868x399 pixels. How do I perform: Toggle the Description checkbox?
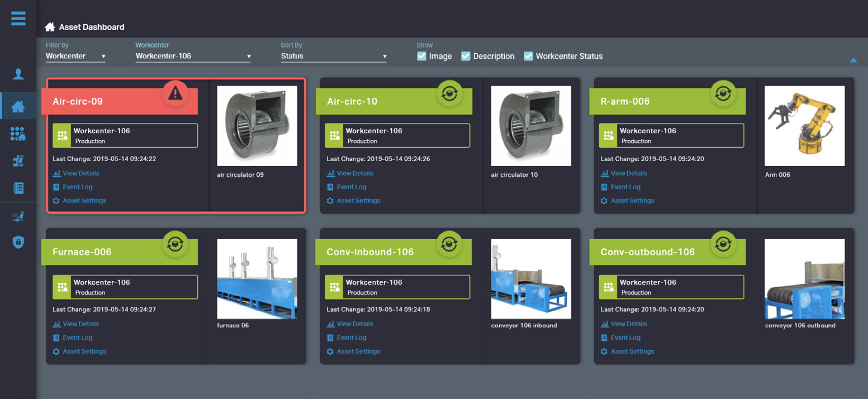466,56
